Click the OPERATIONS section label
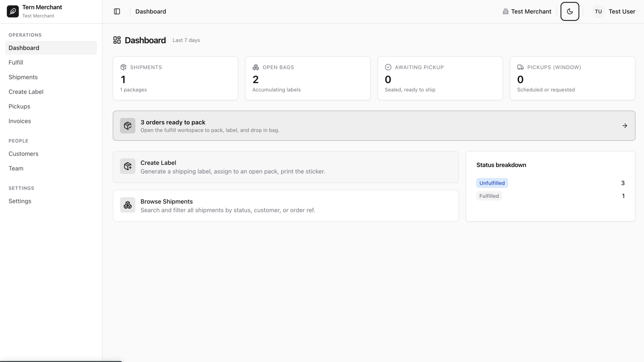 pos(25,35)
